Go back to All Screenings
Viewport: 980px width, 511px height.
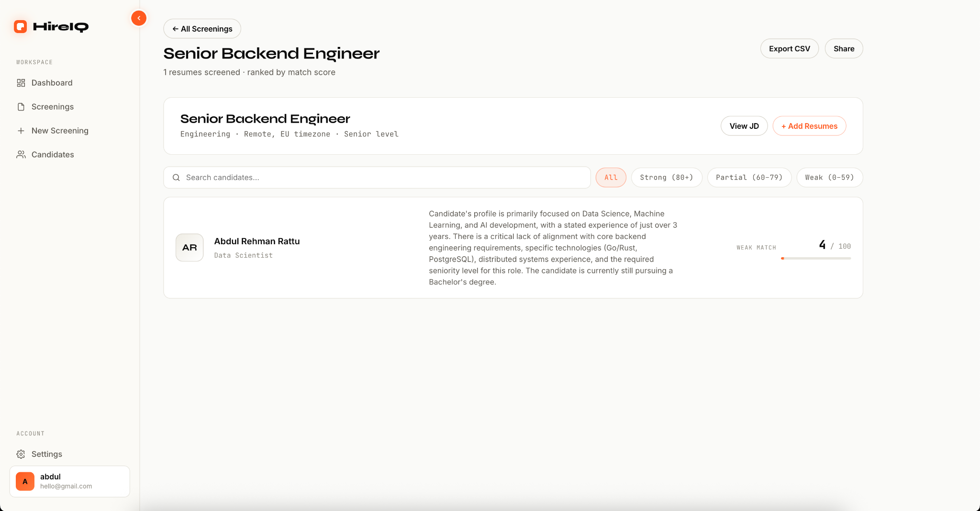[202, 29]
